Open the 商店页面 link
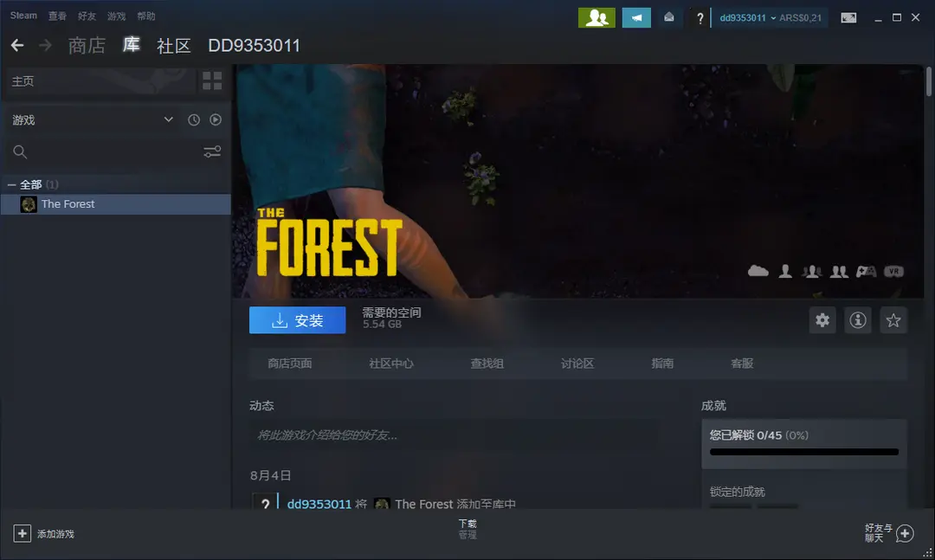935x560 pixels. point(290,364)
